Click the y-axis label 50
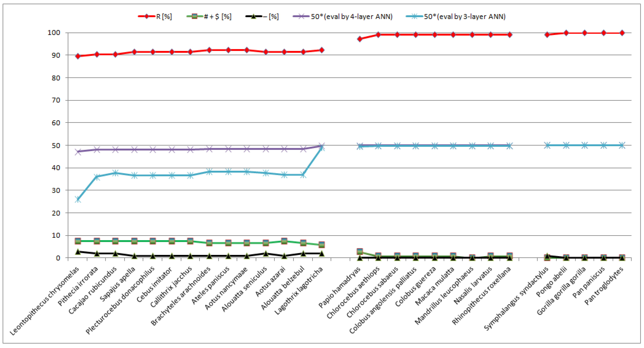The width and height of the screenshot is (644, 348). (56, 145)
